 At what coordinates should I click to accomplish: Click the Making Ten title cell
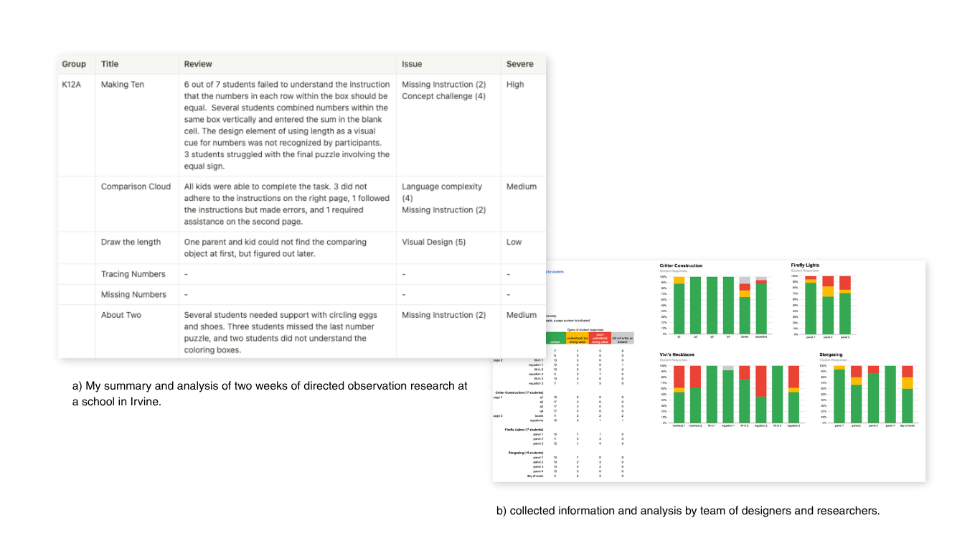point(123,85)
